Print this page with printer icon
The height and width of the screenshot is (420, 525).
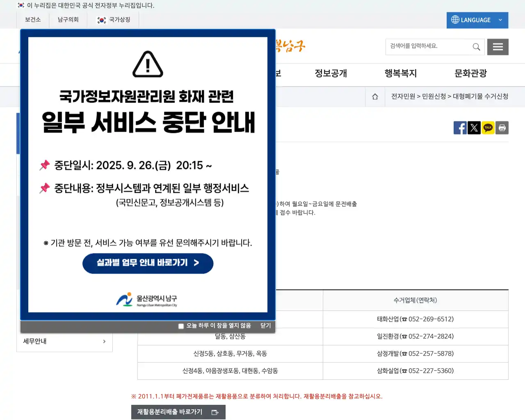pyautogui.click(x=502, y=128)
